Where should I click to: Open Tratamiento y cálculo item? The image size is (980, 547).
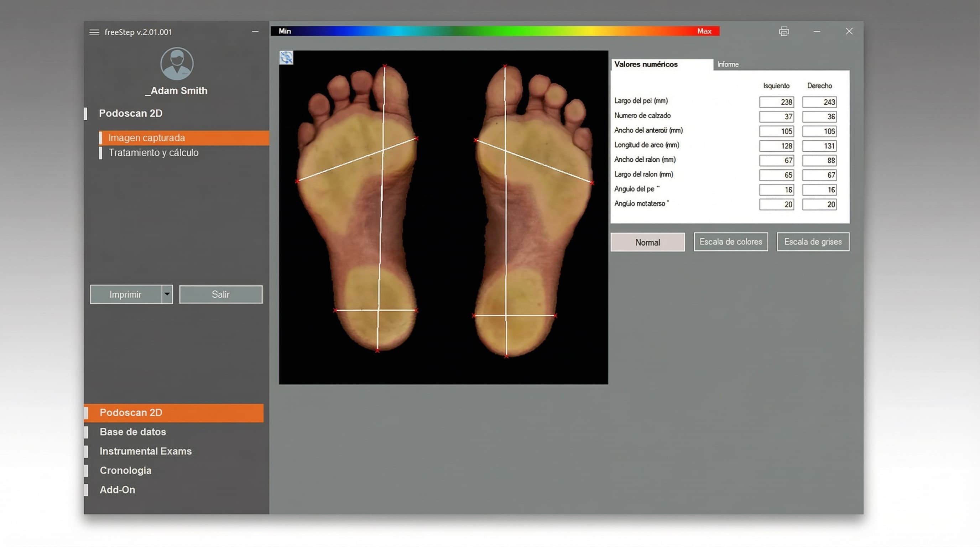tap(153, 152)
